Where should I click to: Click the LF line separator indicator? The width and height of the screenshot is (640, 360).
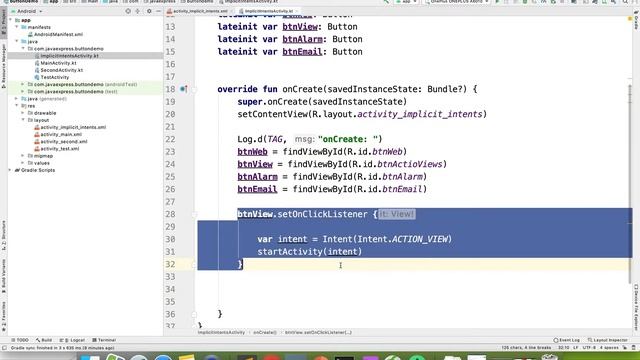576,348
